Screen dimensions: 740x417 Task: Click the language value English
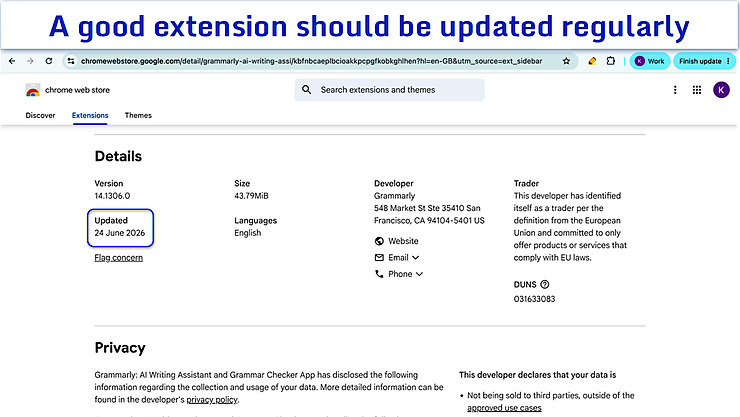(x=248, y=233)
